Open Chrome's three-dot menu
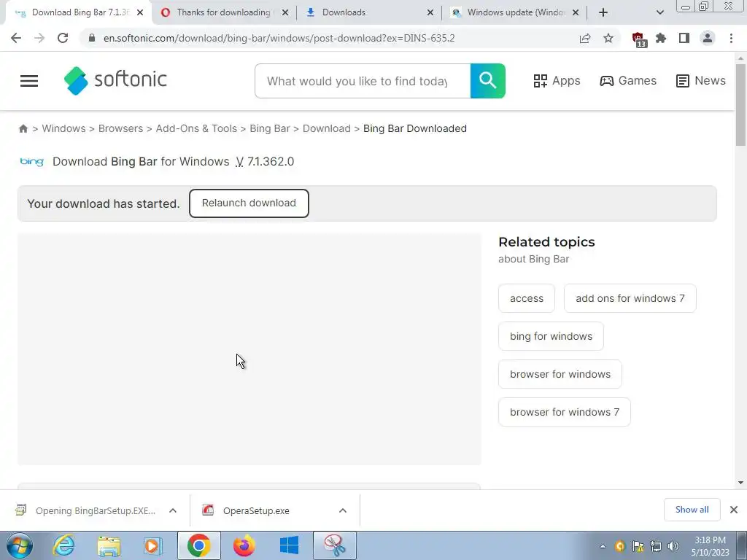 [731, 38]
